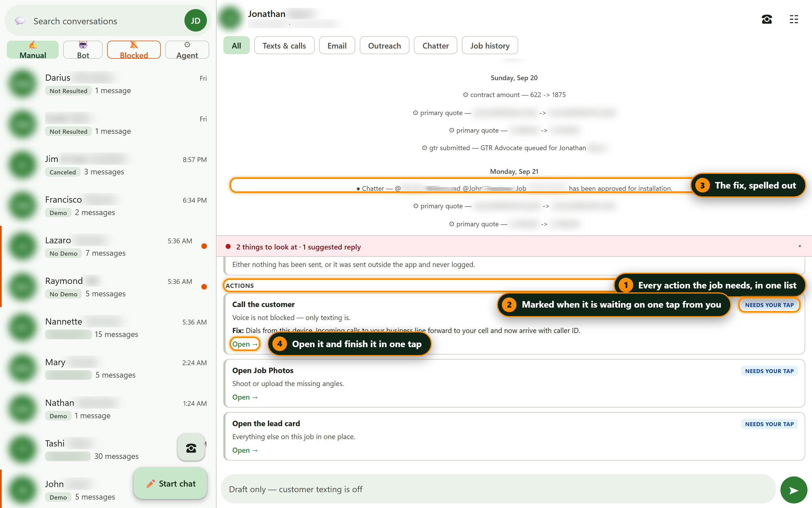Switch to the Job history tab
The height and width of the screenshot is (508, 812).
point(489,45)
